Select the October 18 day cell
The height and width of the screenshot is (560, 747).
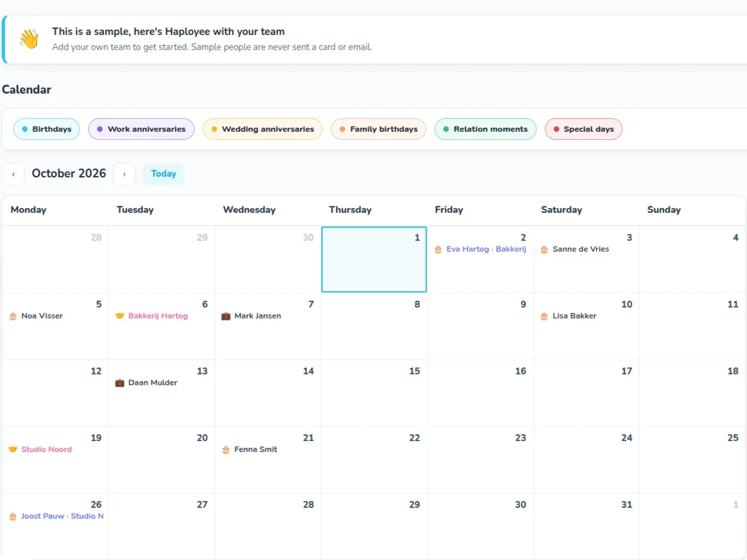tap(693, 393)
